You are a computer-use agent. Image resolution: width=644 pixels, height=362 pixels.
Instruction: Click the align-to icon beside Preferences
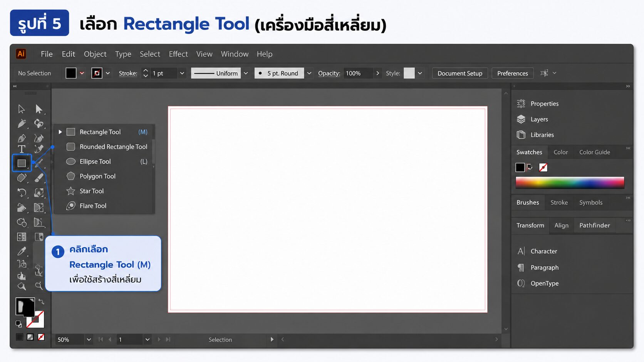click(x=544, y=73)
